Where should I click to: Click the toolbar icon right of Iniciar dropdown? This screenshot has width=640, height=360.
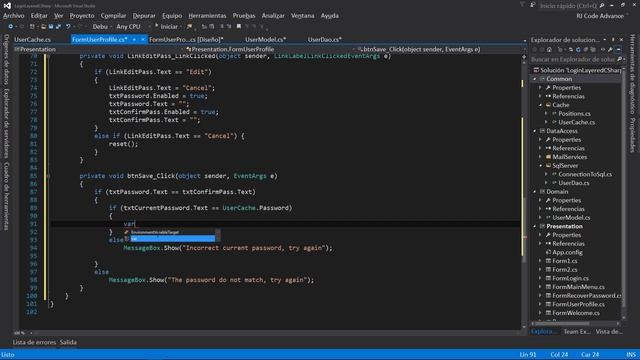point(189,27)
